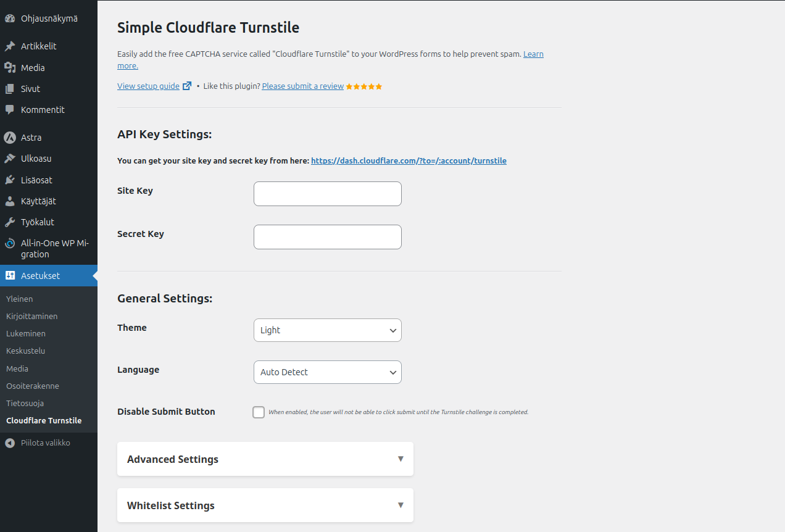Click the external link icon beside View setup guide

(187, 86)
